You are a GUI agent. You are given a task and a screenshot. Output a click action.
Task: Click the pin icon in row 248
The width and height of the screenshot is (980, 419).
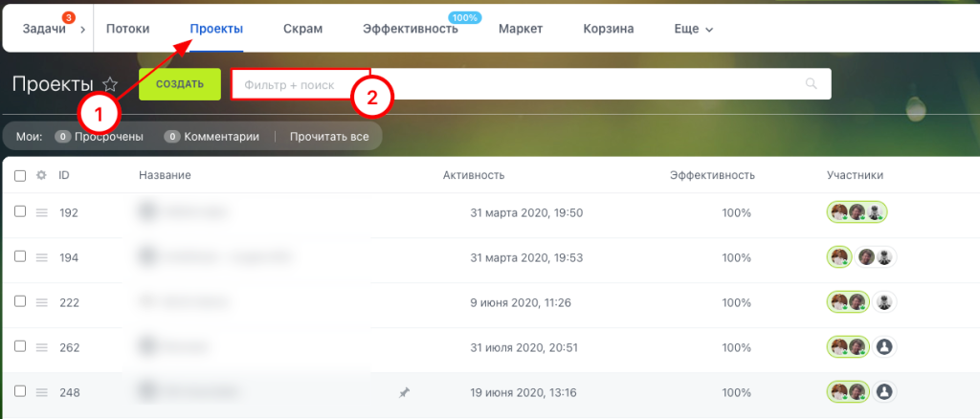click(405, 393)
